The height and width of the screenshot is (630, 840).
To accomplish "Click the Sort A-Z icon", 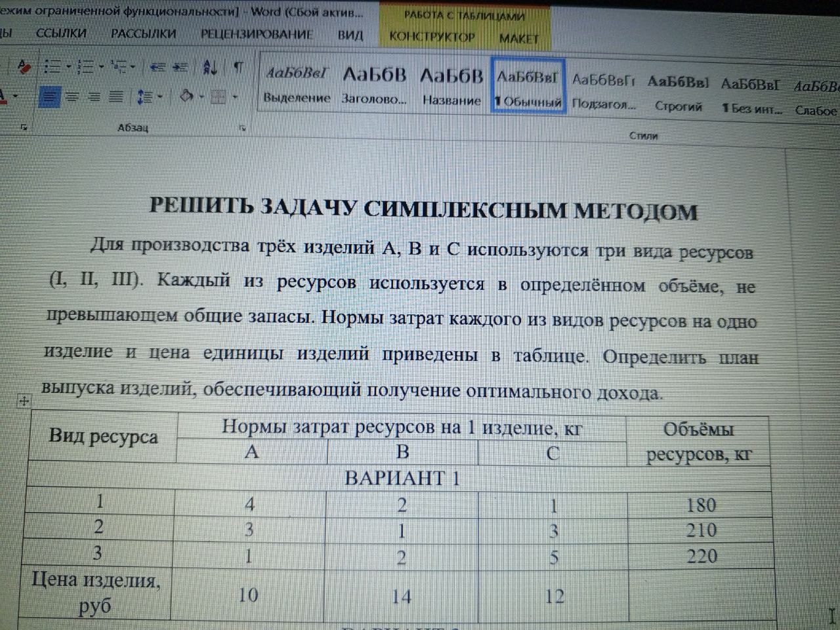I will [x=210, y=67].
